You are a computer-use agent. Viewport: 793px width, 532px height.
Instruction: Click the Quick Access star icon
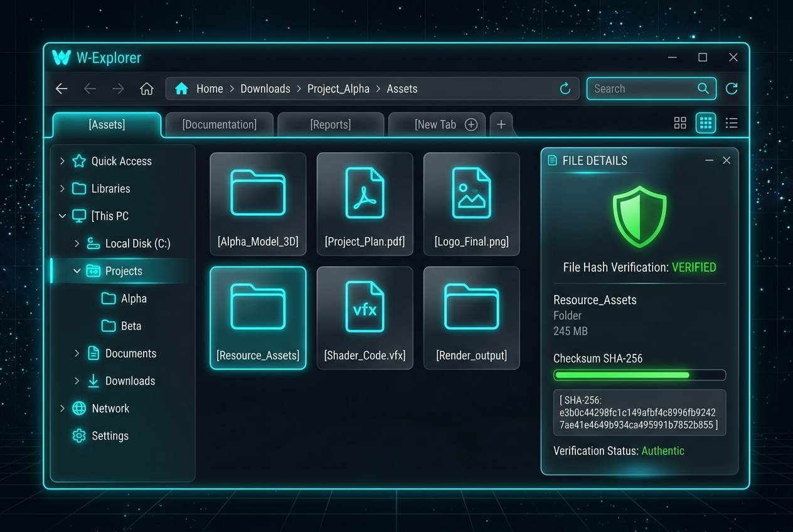[79, 161]
